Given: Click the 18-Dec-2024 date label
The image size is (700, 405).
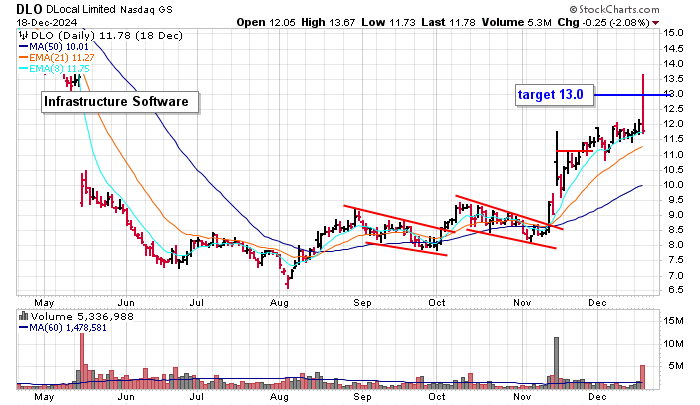Looking at the screenshot, I should click(47, 22).
